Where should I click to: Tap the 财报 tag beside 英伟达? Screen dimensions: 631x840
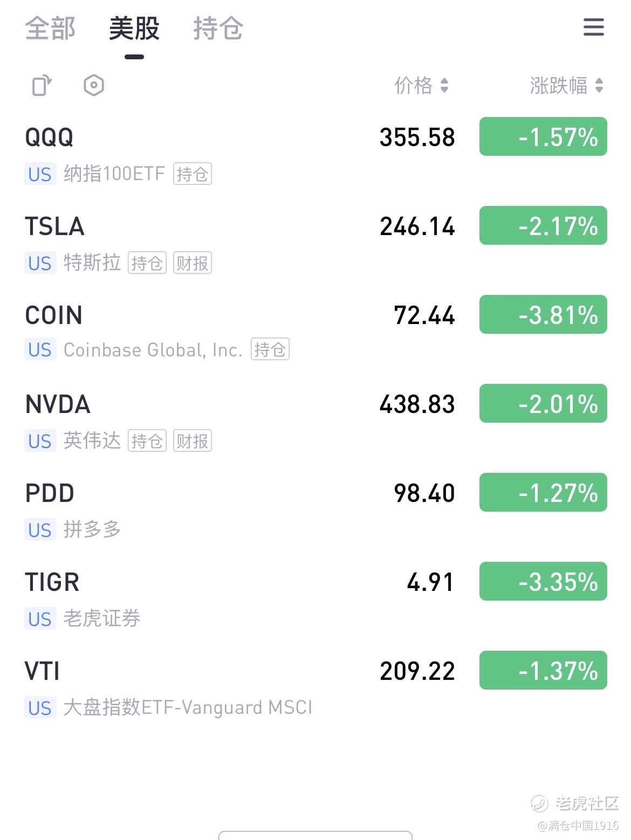point(193,441)
